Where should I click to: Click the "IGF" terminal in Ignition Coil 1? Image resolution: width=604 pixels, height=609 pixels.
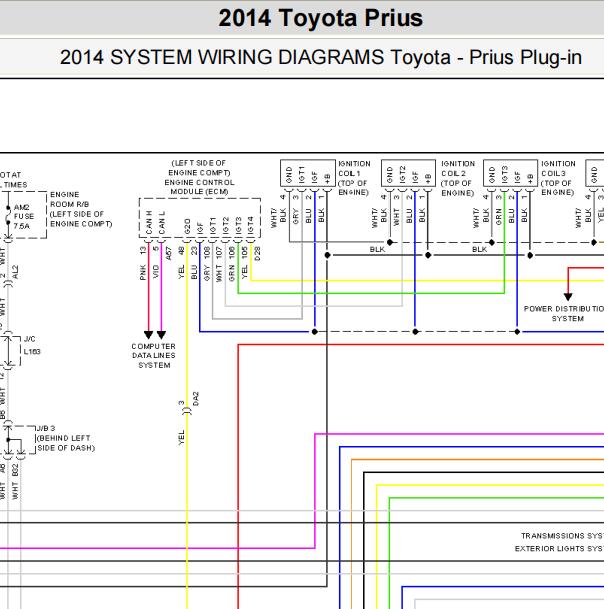pyautogui.click(x=314, y=177)
